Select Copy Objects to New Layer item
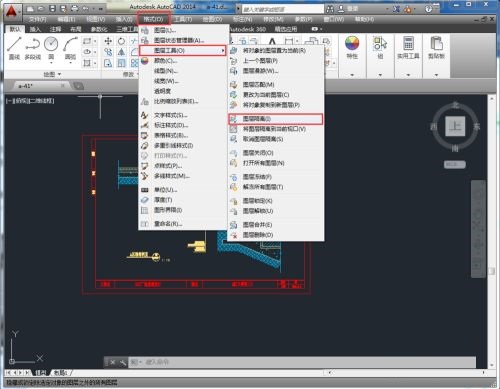Viewport: 500px width, 389px height. 276,105
